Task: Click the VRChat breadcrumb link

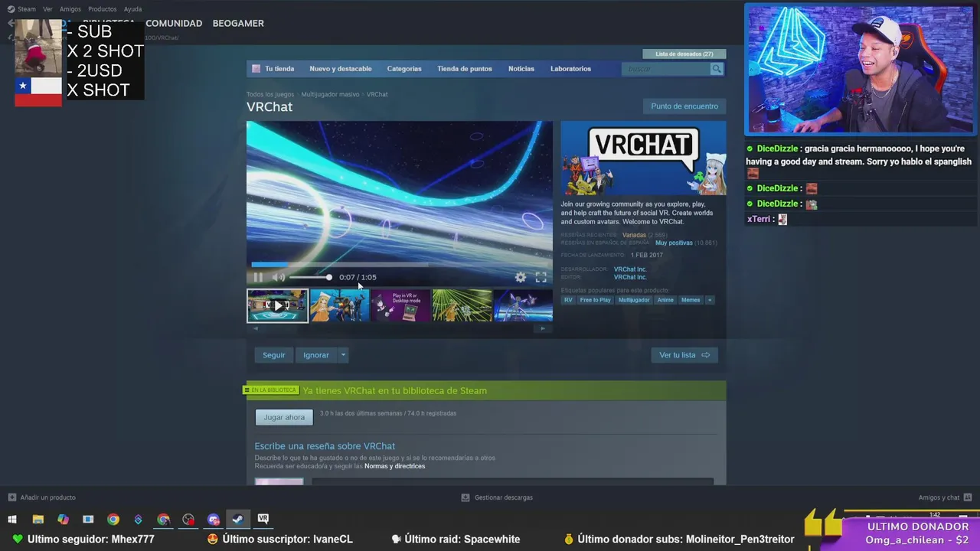Action: (377, 94)
